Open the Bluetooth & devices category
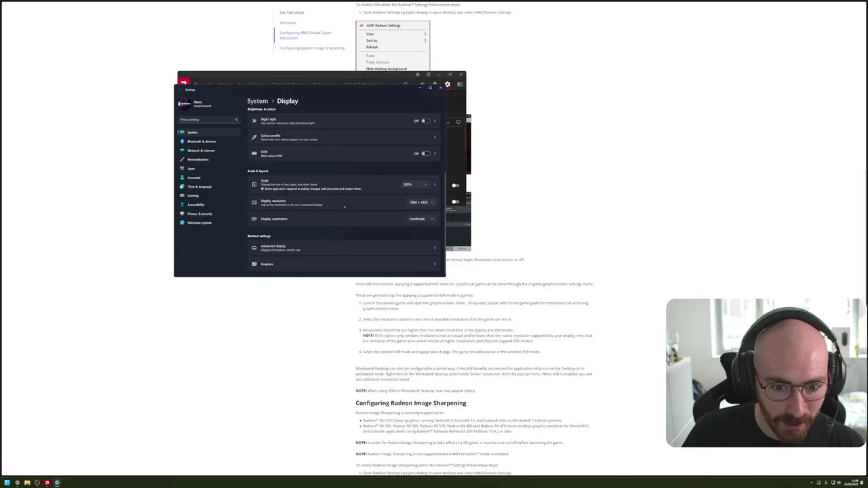This screenshot has height=488, width=868. tap(209, 141)
